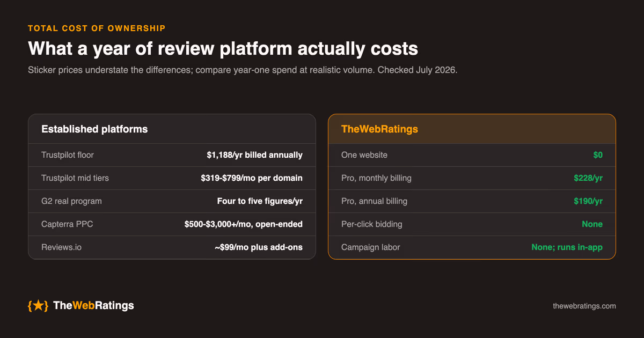Click the 'Pro, monthly billing' row label
Image resolution: width=644 pixels, height=338 pixels.
(x=376, y=178)
